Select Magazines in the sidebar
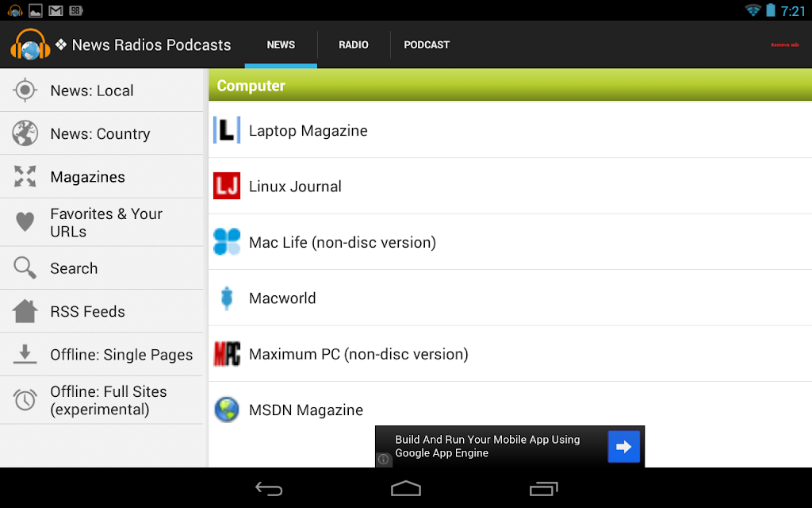Viewport: 812px width, 508px height. point(101,176)
